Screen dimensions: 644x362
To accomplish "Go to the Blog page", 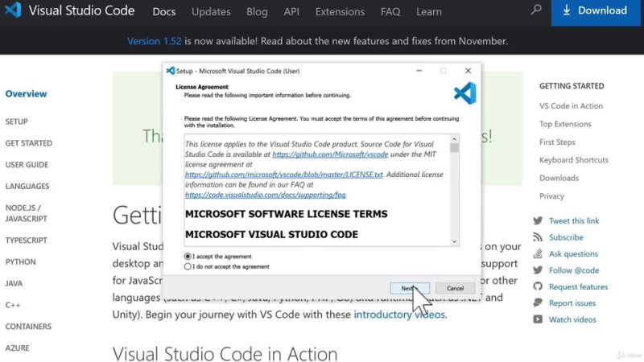I will (257, 11).
